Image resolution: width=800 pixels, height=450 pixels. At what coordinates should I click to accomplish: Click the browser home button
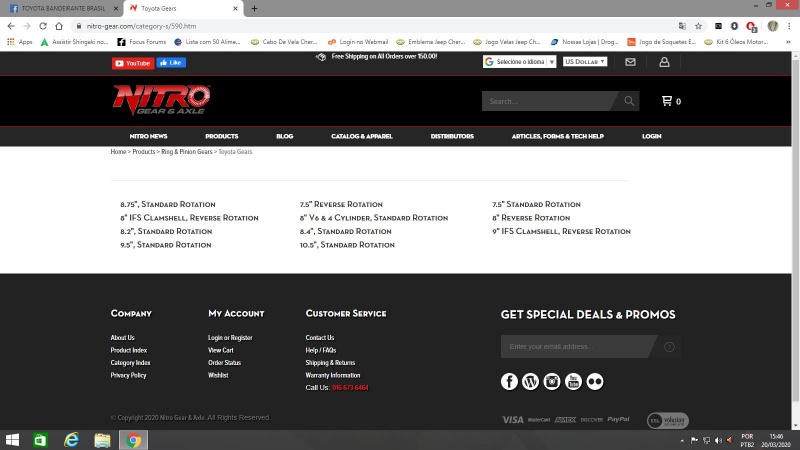59,26
